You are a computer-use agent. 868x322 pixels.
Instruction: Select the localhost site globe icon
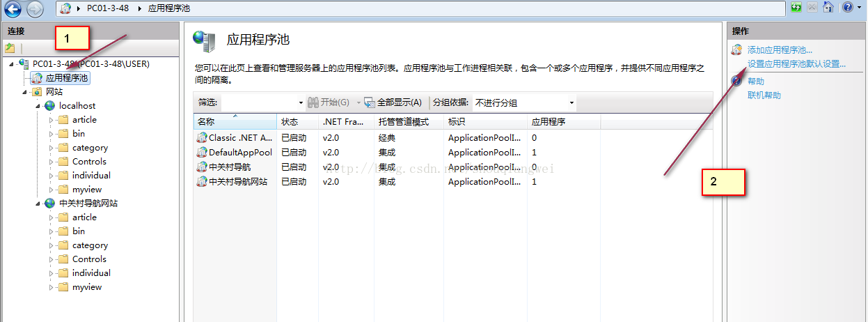point(49,106)
